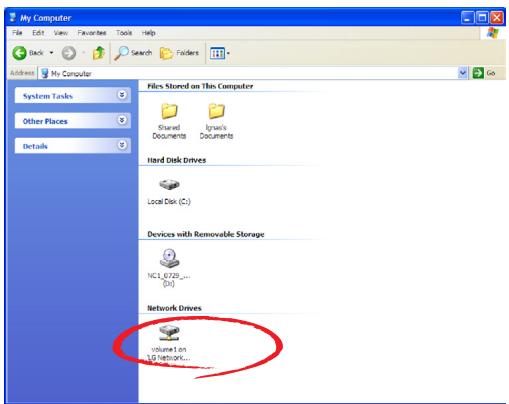The image size is (509, 404).
Task: Click the Windows flag logo in menu bar
Action: 492,33
